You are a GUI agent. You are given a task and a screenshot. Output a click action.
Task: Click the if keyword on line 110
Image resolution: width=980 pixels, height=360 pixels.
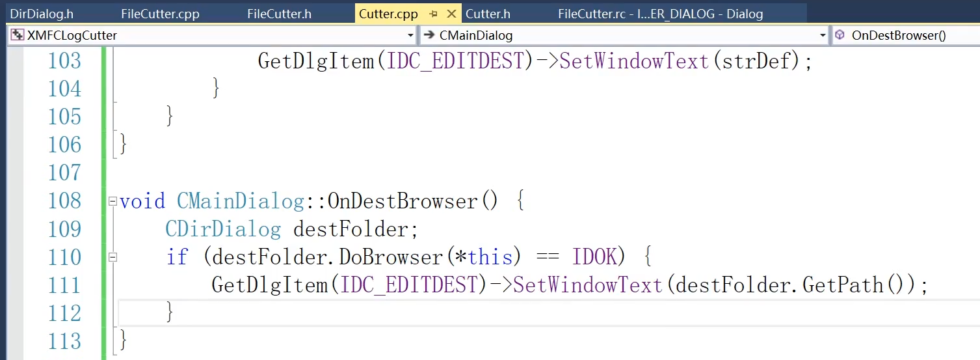pos(177,257)
